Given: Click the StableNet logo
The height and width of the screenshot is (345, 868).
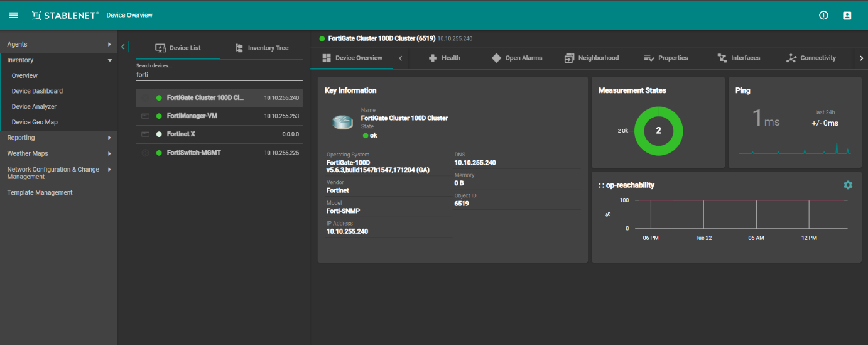Looking at the screenshot, I should point(65,15).
